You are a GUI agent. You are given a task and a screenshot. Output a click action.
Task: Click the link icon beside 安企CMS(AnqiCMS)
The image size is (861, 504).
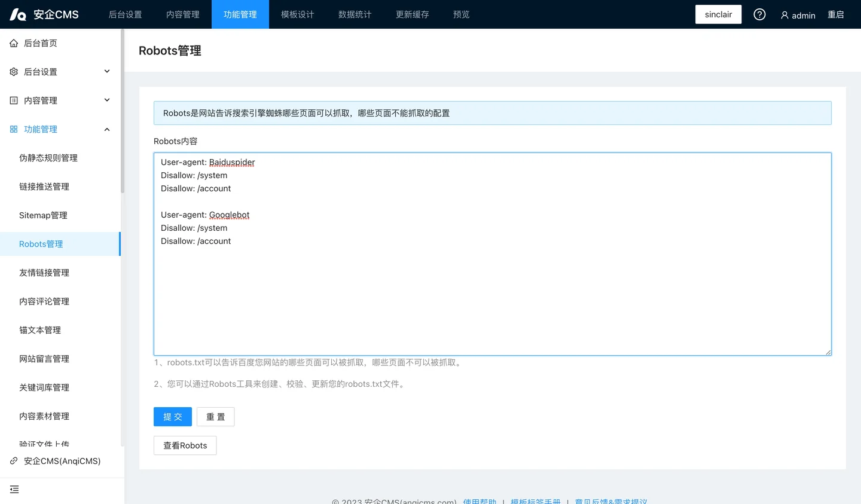(14, 461)
